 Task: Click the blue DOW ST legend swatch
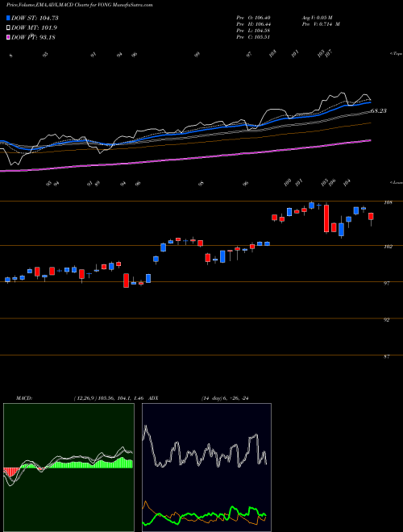click(x=8, y=18)
